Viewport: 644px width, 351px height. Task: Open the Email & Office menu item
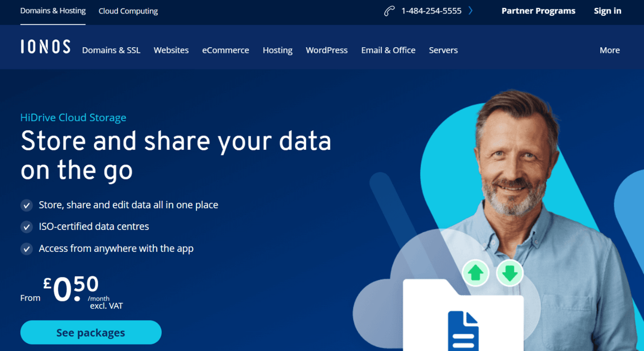[x=388, y=50]
